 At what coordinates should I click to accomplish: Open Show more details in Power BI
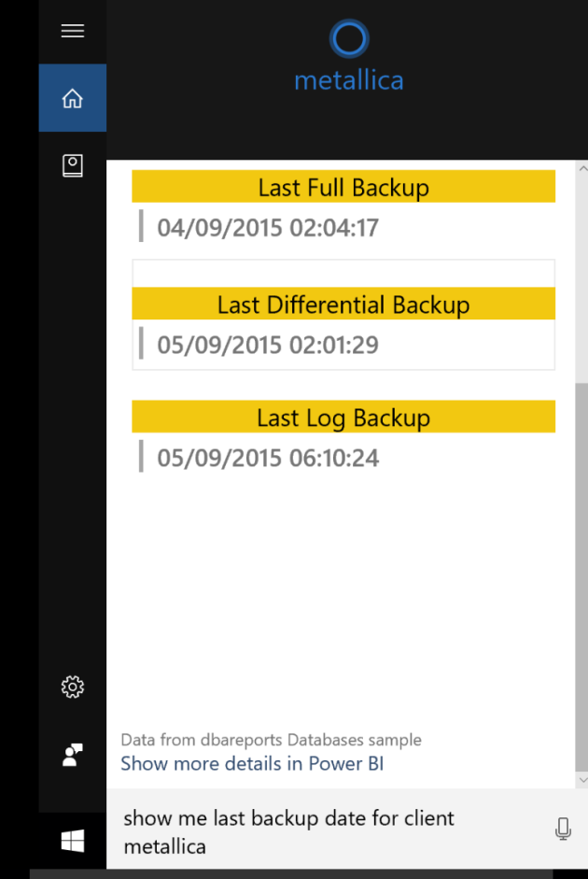(252, 763)
